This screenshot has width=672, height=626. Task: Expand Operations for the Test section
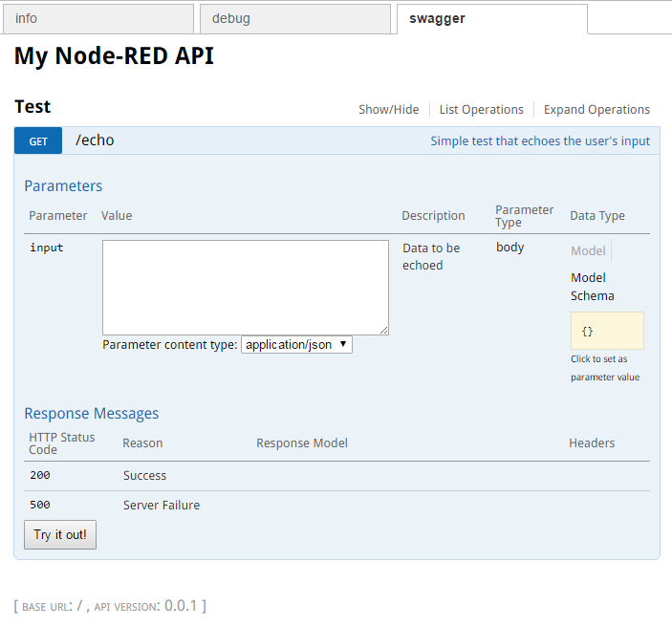pos(596,110)
